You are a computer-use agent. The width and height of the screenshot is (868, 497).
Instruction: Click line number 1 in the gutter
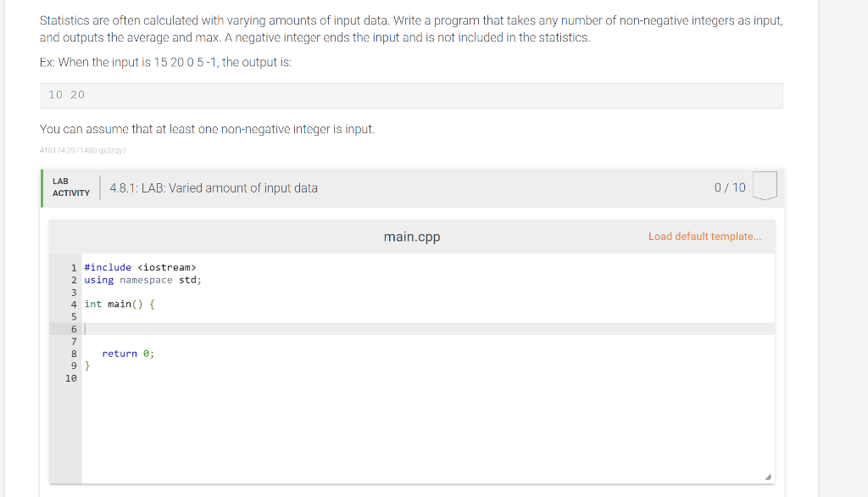pos(74,268)
